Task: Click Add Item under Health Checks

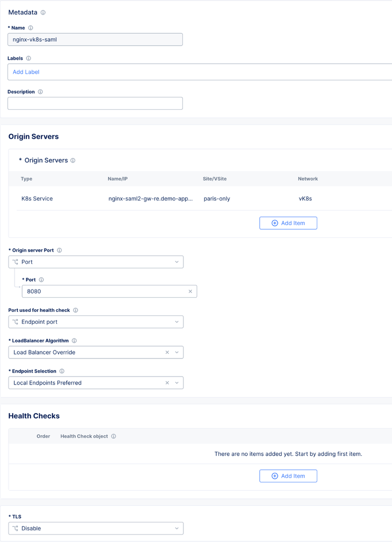Action: tap(288, 476)
